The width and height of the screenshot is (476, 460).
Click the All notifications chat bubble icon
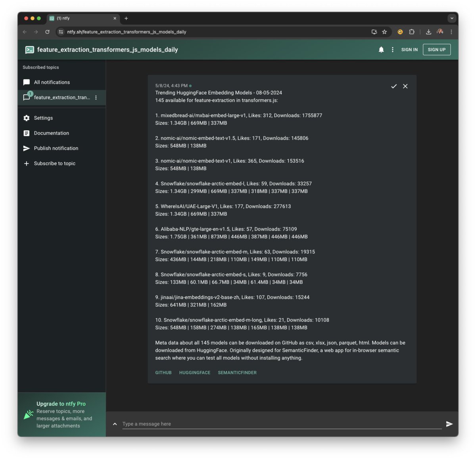27,82
